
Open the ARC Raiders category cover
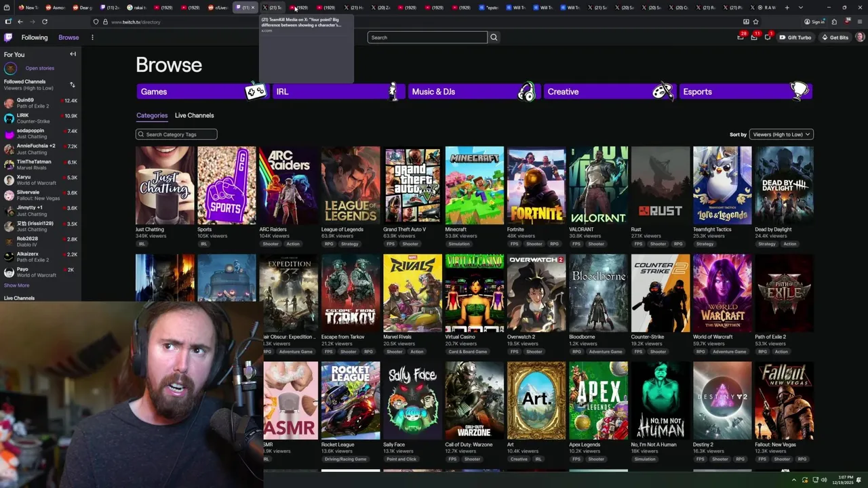tap(288, 185)
